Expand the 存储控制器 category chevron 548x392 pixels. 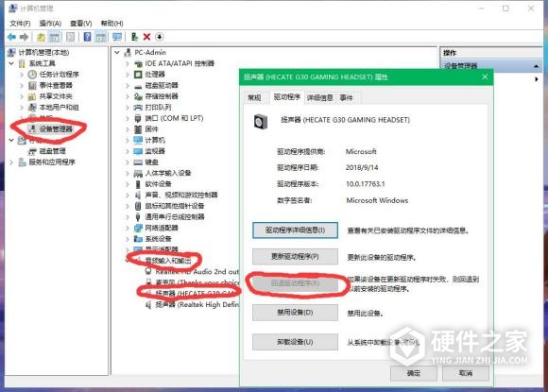(x=128, y=96)
